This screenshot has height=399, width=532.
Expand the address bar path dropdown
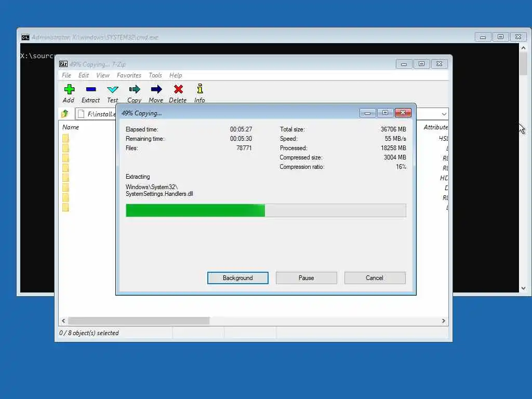coord(444,114)
